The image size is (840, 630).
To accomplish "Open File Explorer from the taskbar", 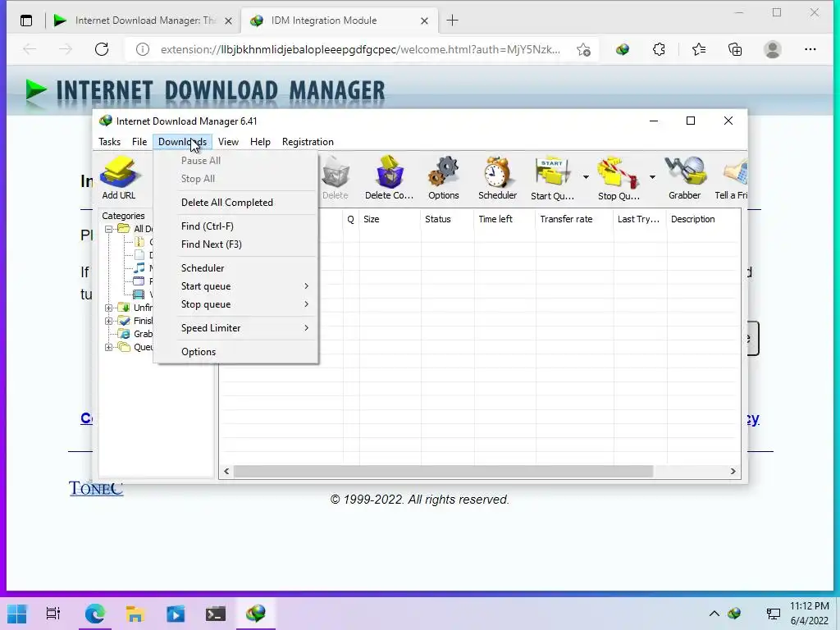I will [x=135, y=614].
